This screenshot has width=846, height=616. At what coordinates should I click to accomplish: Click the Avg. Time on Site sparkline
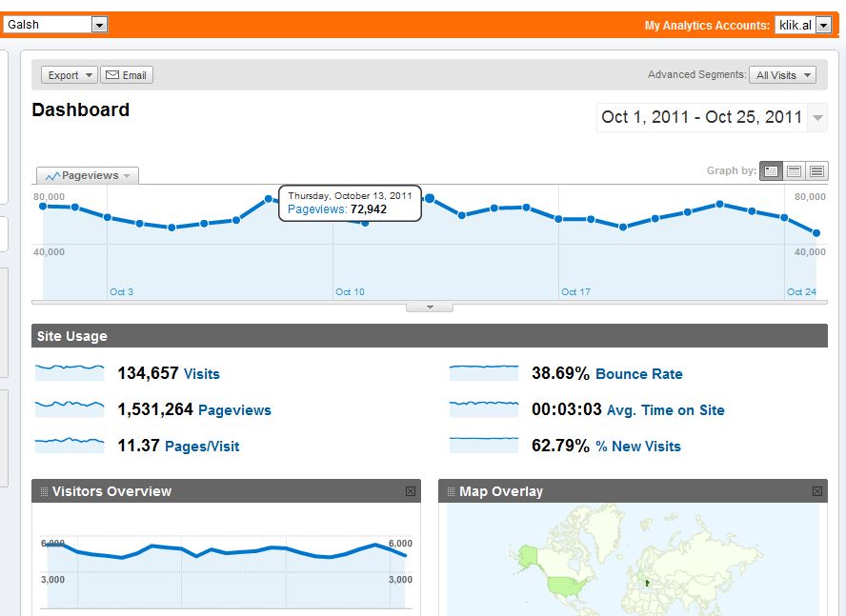[x=484, y=408]
